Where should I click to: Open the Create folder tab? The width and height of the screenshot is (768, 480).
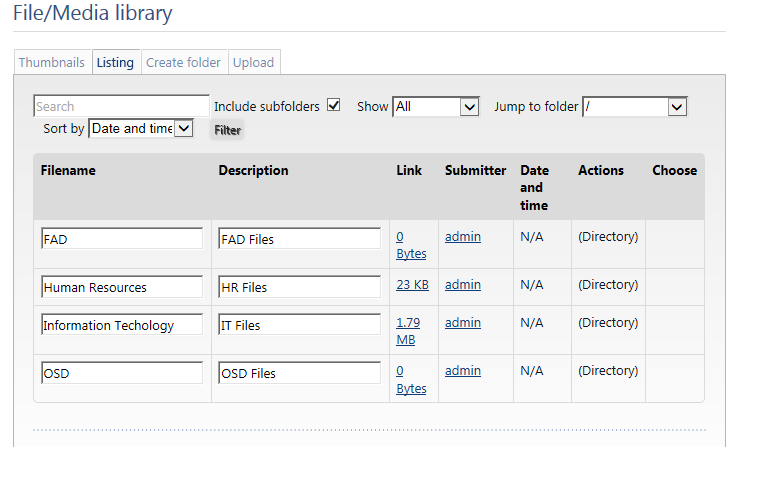tap(183, 62)
